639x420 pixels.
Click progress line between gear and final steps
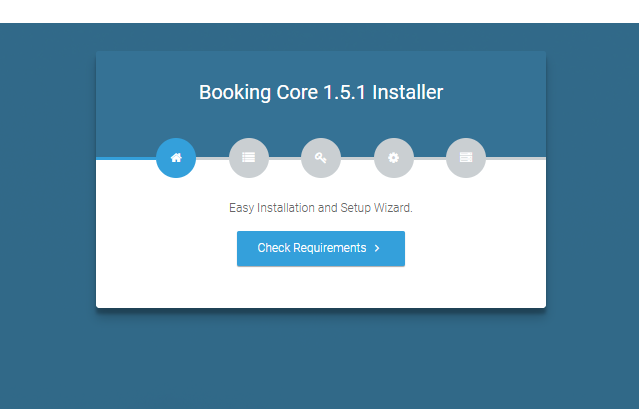(429, 158)
